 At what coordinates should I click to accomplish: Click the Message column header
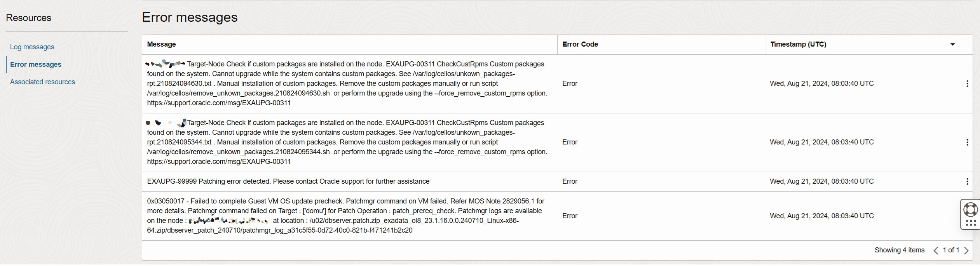point(161,44)
